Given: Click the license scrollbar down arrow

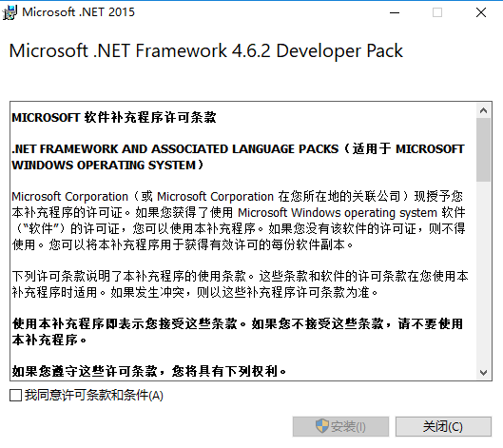Looking at the screenshot, I should [483, 373].
